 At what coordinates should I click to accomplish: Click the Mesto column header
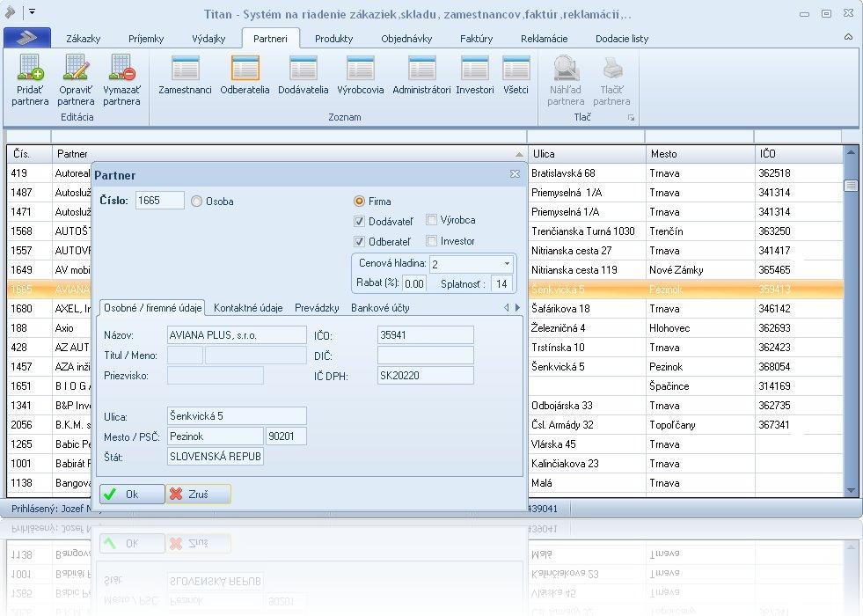[x=700, y=154]
